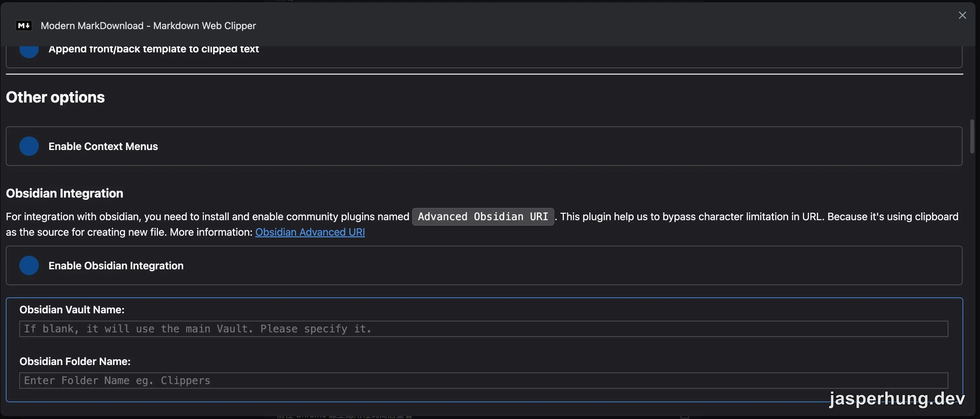Toggle Enable Context Menus option
The width and height of the screenshot is (980, 419).
coord(29,146)
